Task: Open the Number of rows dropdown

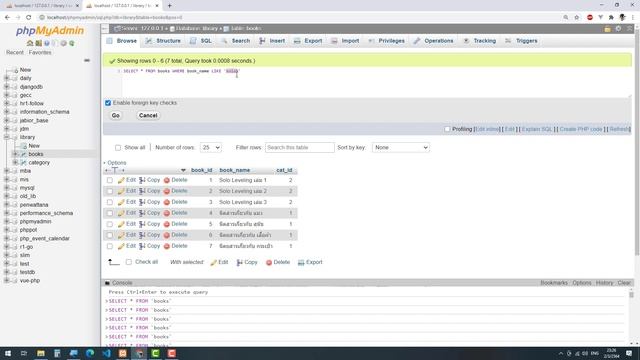Action: pyautogui.click(x=211, y=147)
